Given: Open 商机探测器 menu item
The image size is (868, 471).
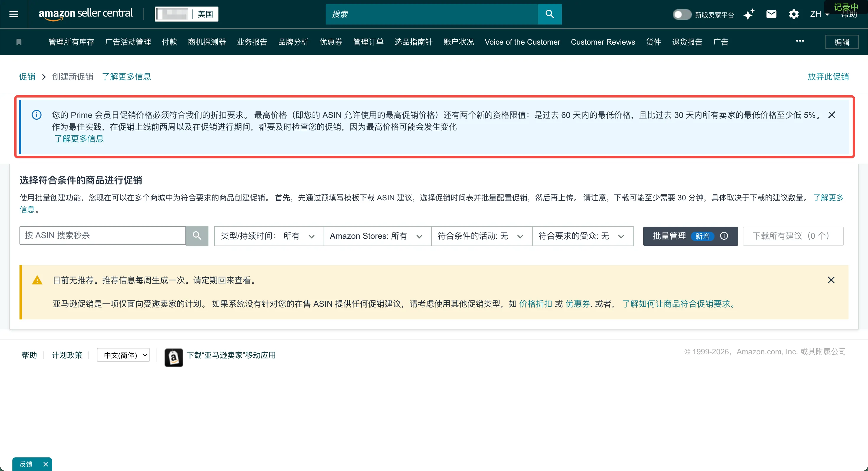Looking at the screenshot, I should [207, 42].
